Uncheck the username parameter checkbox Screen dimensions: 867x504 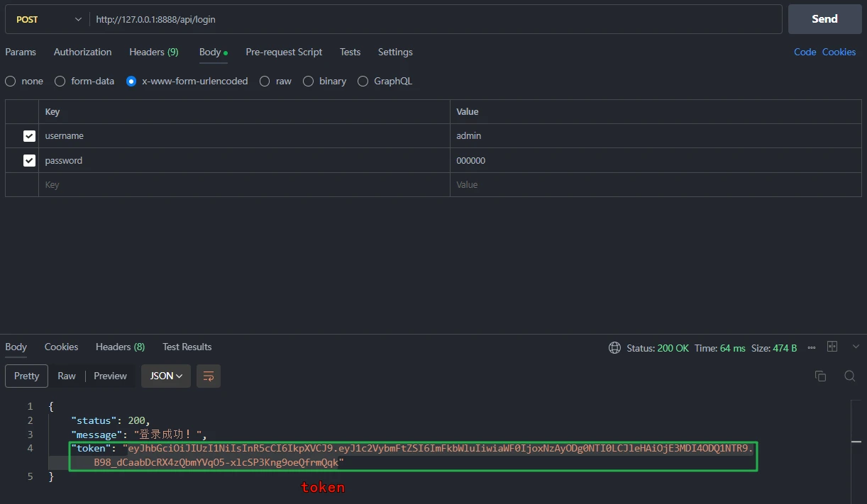29,136
